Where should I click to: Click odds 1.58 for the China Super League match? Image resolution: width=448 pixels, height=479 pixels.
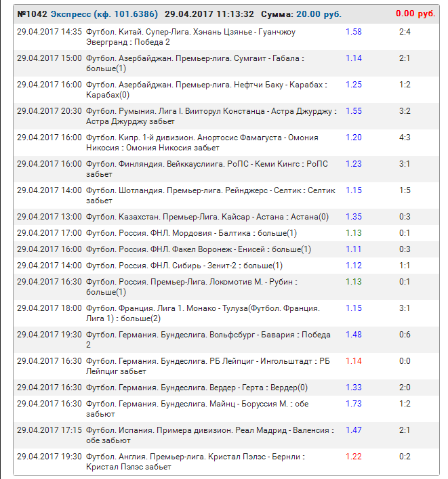click(354, 32)
